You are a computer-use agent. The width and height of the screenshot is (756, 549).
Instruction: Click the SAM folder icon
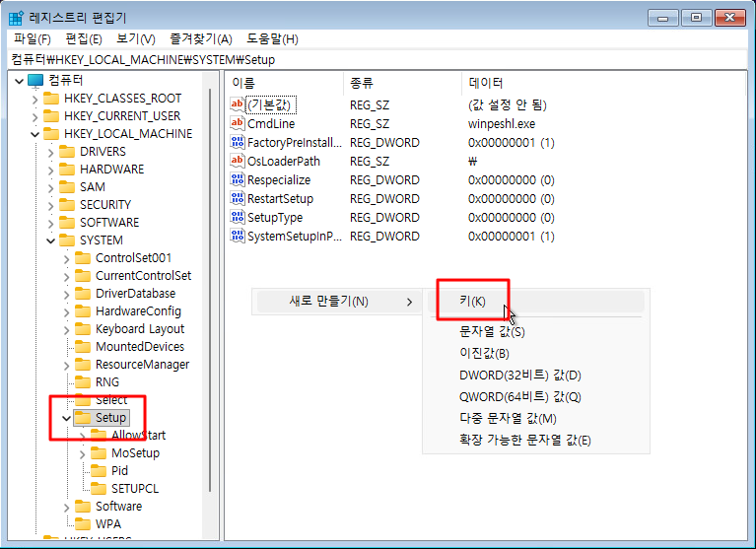tap(67, 187)
